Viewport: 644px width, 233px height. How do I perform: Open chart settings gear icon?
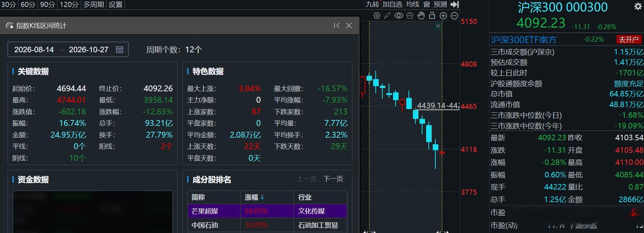pyautogui.click(x=376, y=15)
